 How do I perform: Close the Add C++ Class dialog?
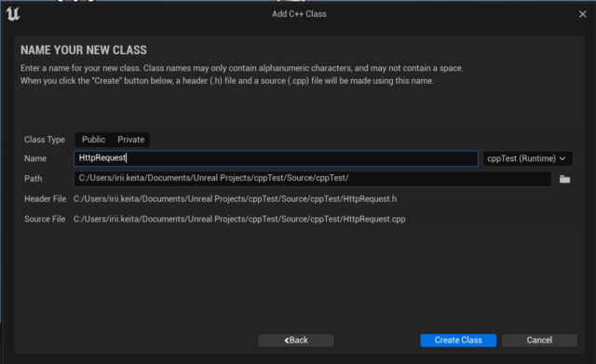582,15
